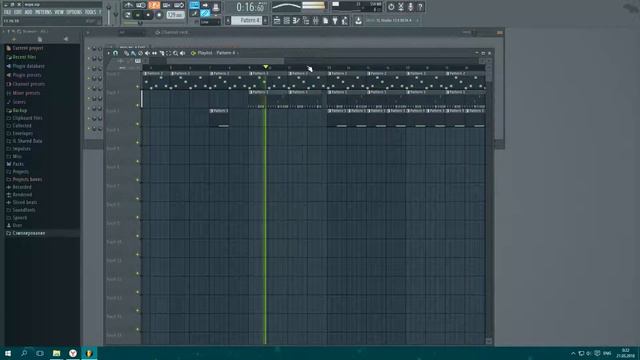Click the playlist playhead marker on ruler
Viewport: 640px width, 360px height.
(266, 67)
